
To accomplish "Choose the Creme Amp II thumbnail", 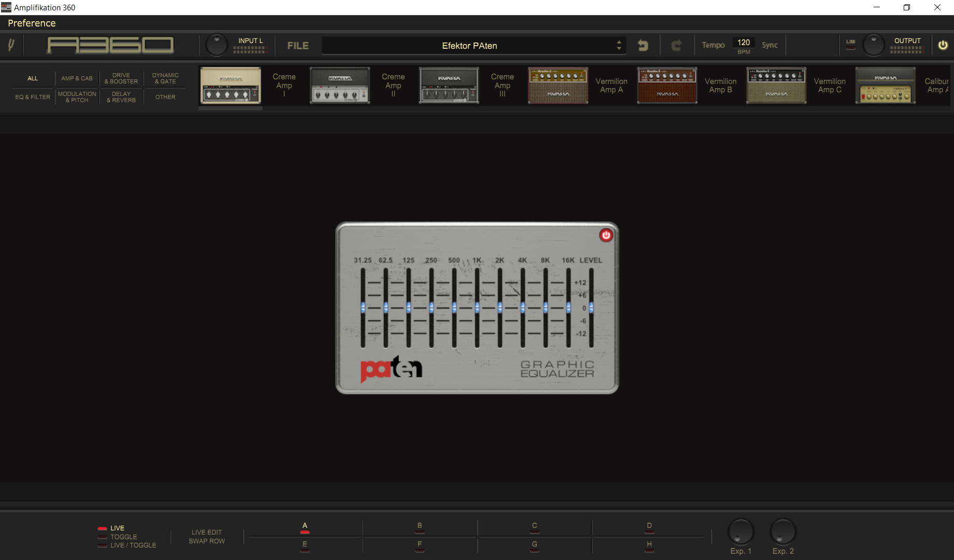I will (340, 86).
